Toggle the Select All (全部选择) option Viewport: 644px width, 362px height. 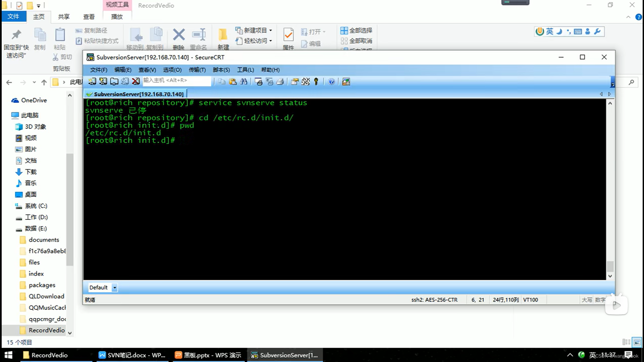point(356,31)
